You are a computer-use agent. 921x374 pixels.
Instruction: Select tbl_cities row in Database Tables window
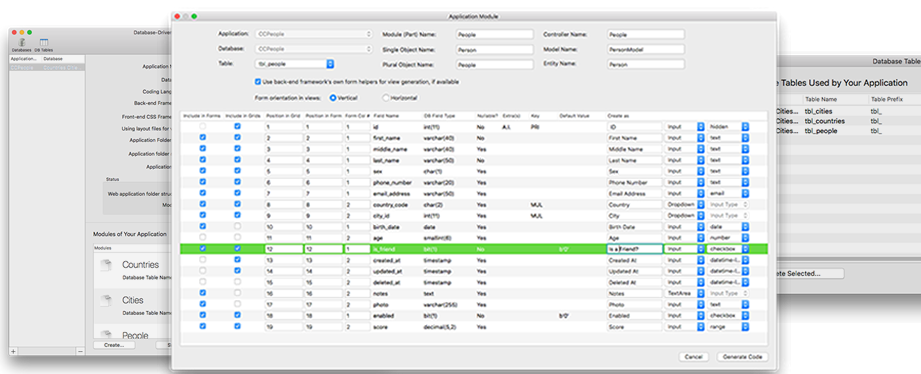[848, 111]
